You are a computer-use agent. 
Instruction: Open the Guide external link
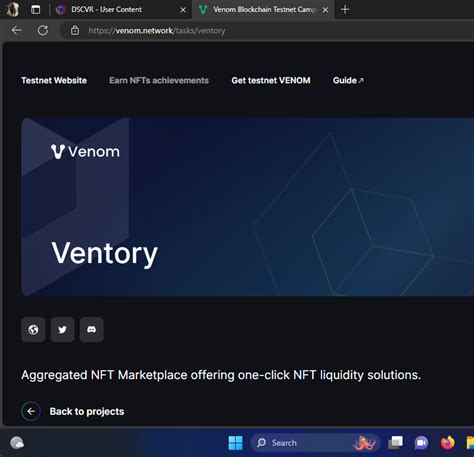[x=348, y=80]
